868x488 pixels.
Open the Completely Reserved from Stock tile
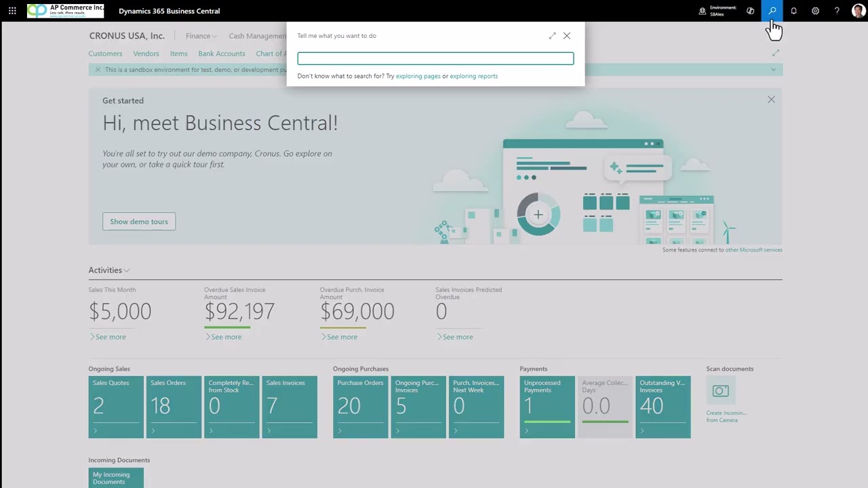pyautogui.click(x=232, y=407)
